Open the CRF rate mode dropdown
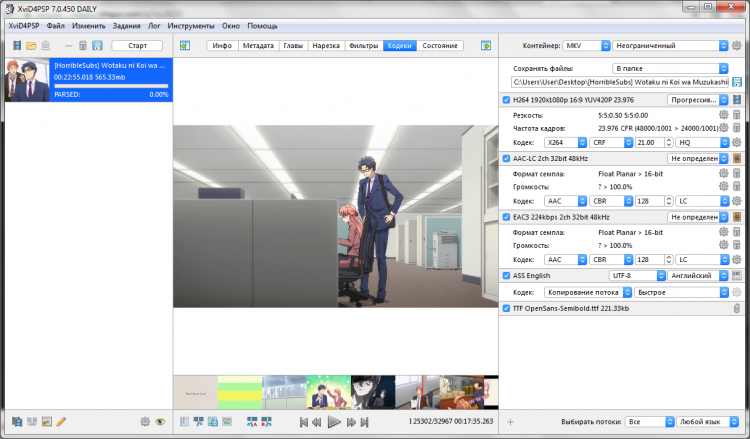 click(611, 142)
